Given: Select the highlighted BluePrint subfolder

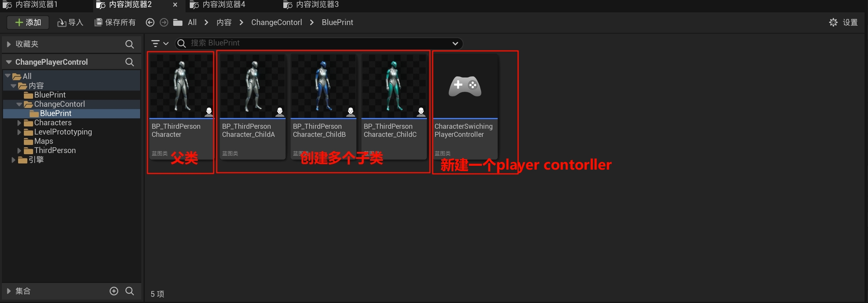Looking at the screenshot, I should coord(55,113).
